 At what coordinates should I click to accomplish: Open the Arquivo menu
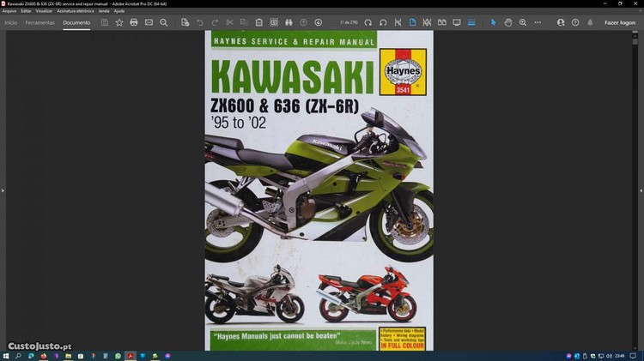click(9, 10)
